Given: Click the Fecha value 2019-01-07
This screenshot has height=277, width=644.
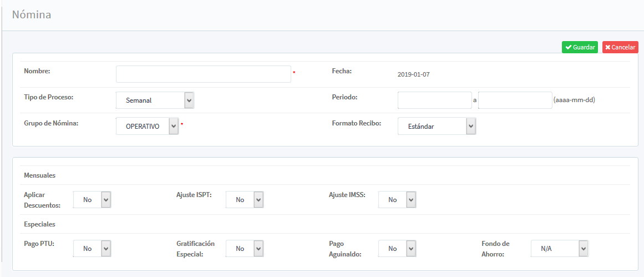Looking at the screenshot, I should click(x=413, y=74).
